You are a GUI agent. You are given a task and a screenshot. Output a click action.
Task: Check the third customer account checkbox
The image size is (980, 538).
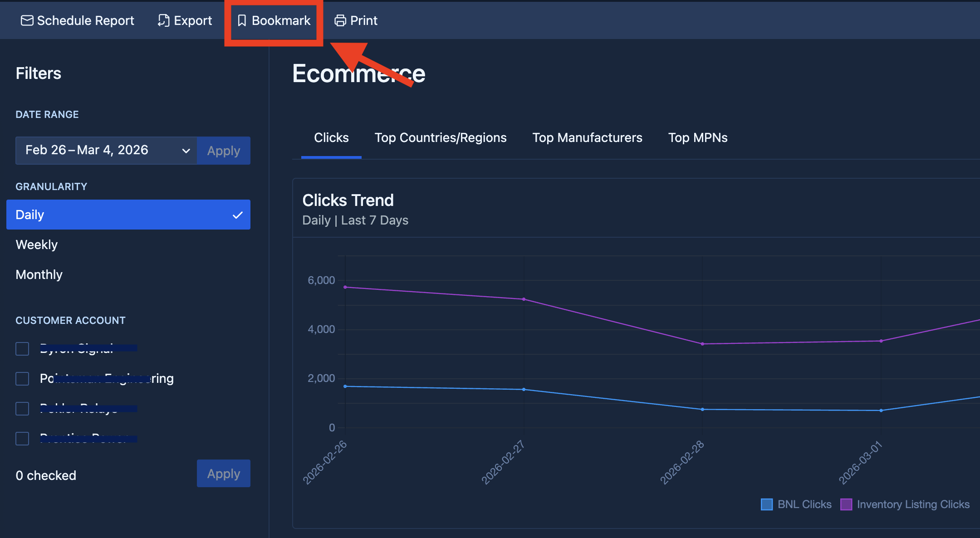(x=22, y=409)
